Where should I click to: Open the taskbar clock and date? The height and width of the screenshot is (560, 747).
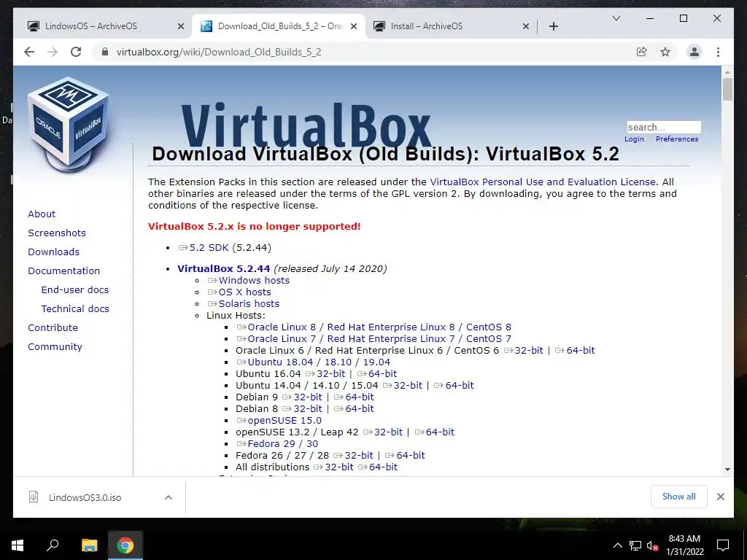(684, 545)
